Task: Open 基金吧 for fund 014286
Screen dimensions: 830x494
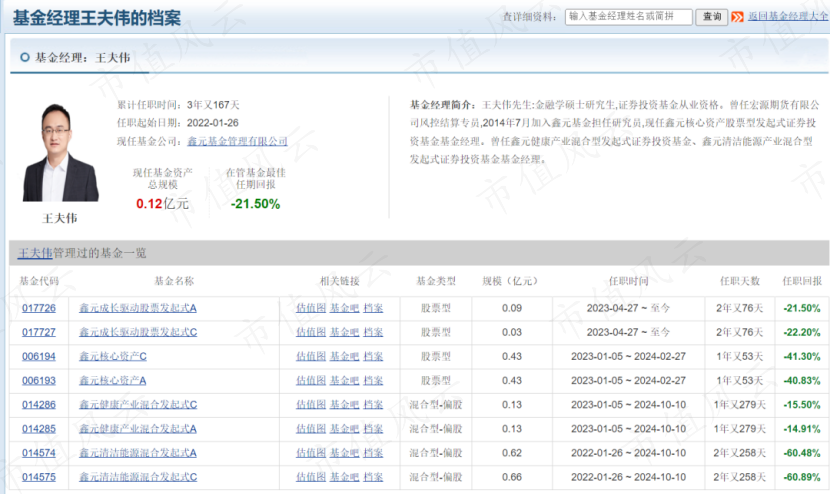Action: [345, 405]
